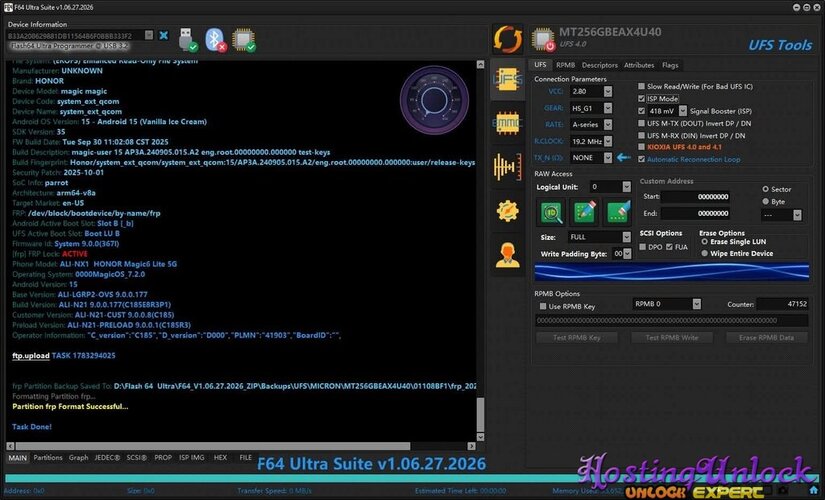Click the custom address Start field
The width and height of the screenshot is (825, 500).
[696, 196]
